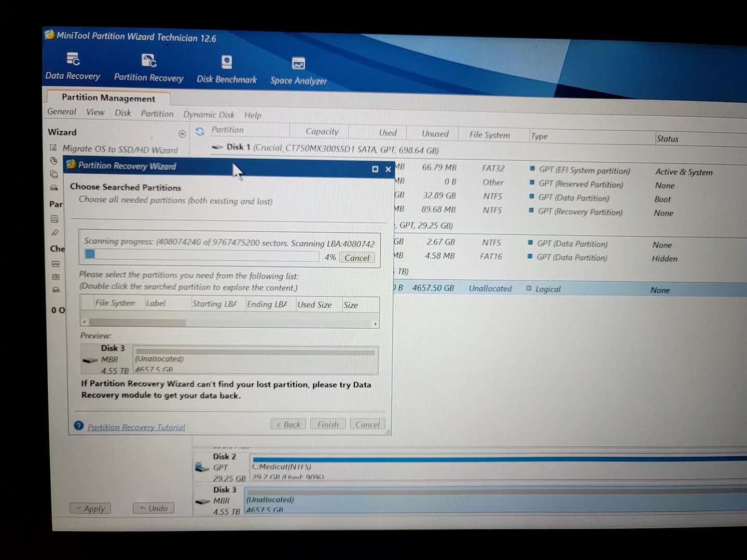Open the Disk menu
This screenshot has height=560, width=747.
pyautogui.click(x=123, y=113)
